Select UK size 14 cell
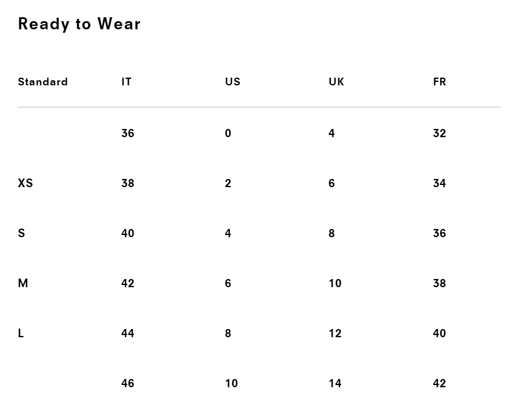This screenshot has height=420, width=509. tap(335, 383)
